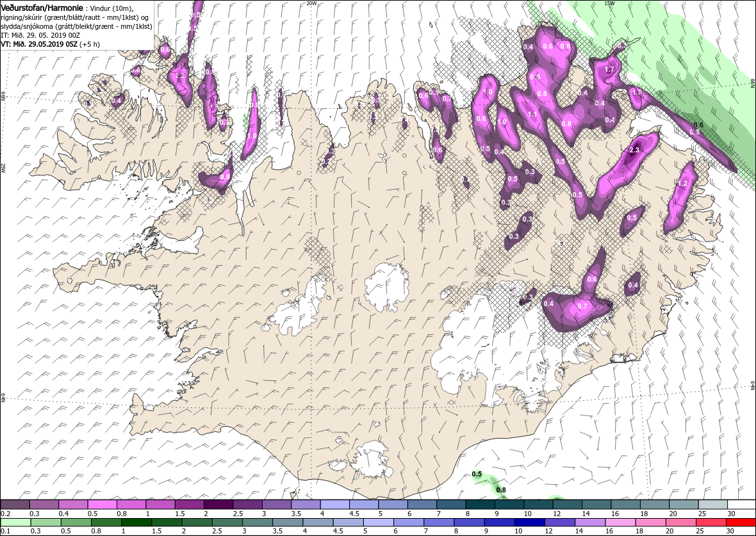Click the 2.3 snowfall value on the map
The height and width of the screenshot is (536, 756).
[634, 150]
